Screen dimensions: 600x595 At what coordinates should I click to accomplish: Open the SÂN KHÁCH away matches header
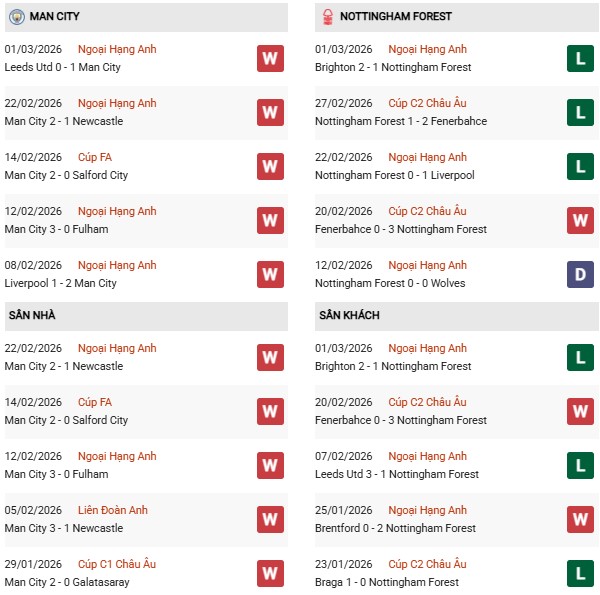pyautogui.click(x=349, y=316)
